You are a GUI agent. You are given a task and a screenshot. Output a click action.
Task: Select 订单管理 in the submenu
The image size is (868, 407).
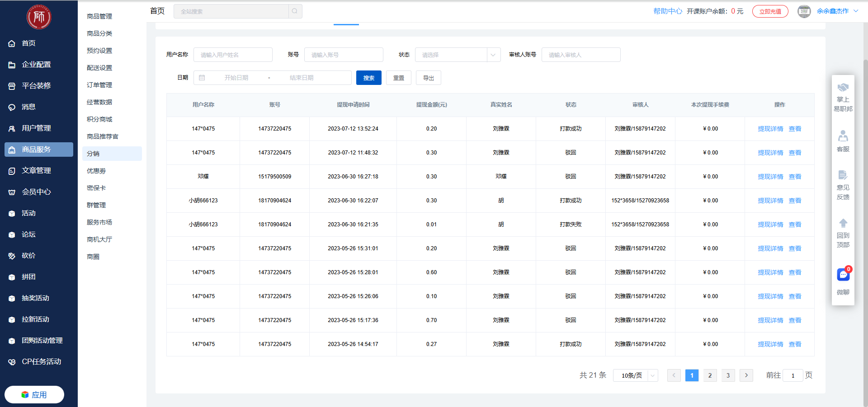(99, 85)
